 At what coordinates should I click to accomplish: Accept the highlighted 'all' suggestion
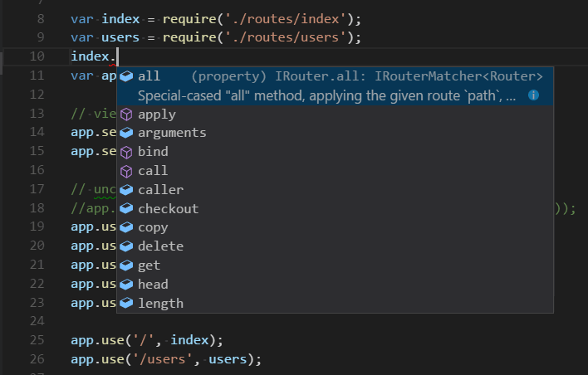pos(149,76)
